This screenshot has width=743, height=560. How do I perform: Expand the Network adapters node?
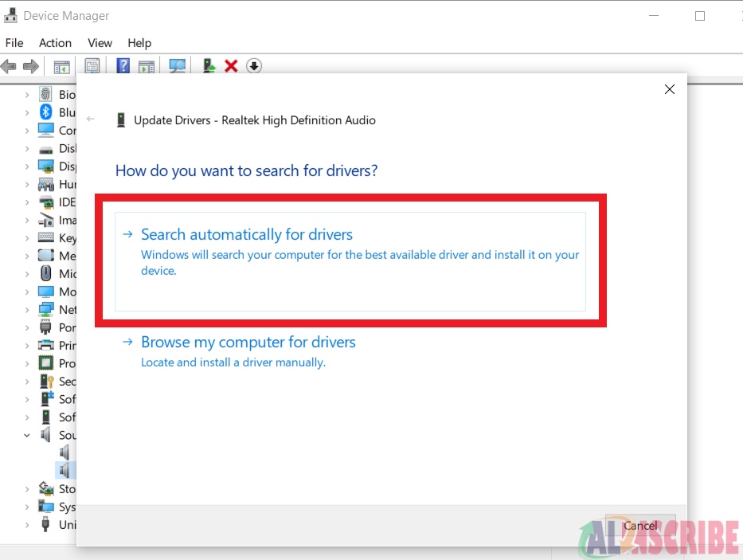click(x=27, y=310)
